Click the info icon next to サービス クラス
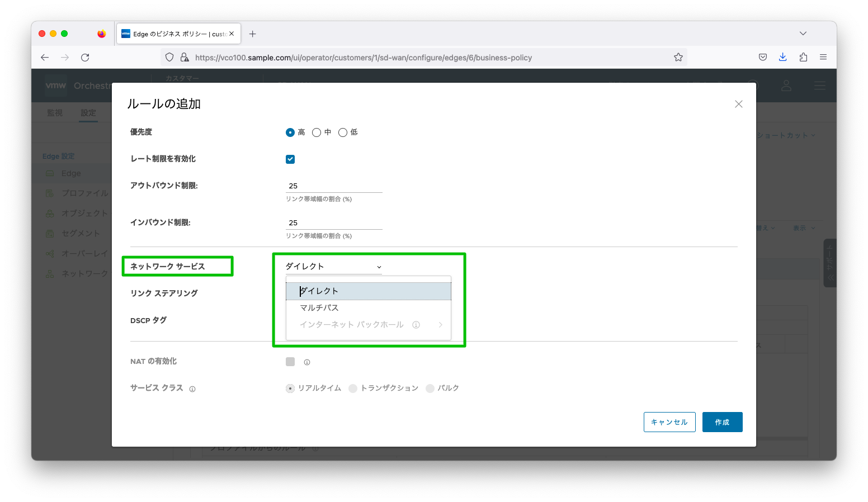This screenshot has height=502, width=868. tap(192, 389)
